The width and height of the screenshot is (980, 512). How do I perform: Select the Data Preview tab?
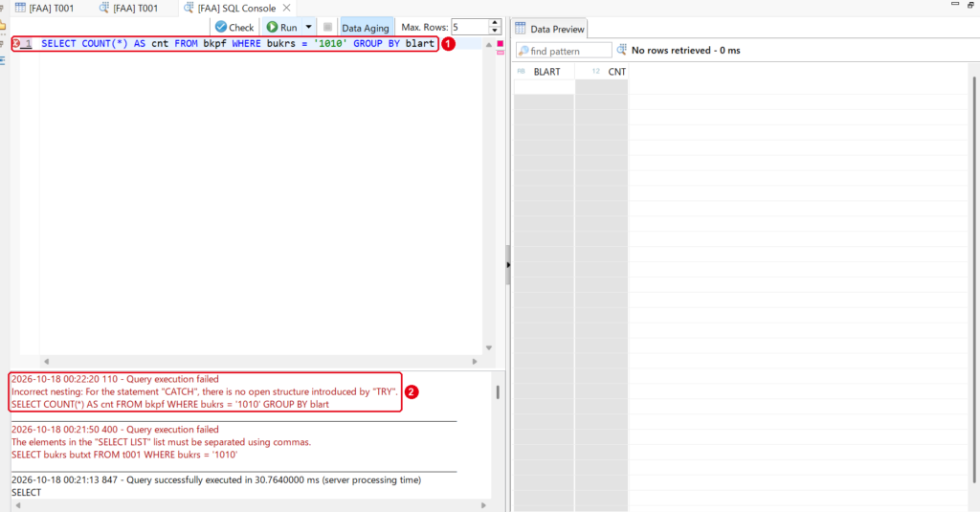tap(549, 29)
